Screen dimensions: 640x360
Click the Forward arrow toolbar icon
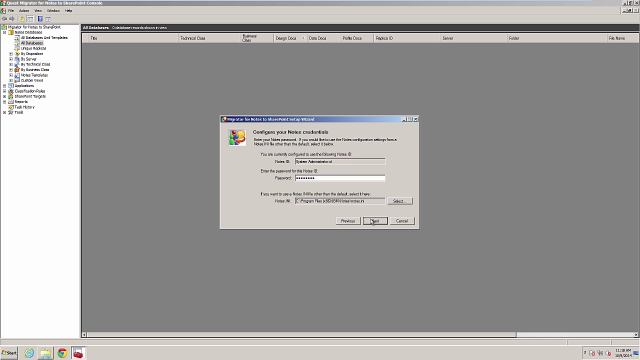pyautogui.click(x=12, y=19)
